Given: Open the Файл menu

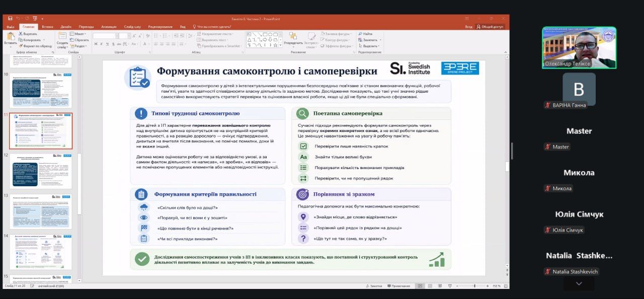Looking at the screenshot, I should click(10, 27).
